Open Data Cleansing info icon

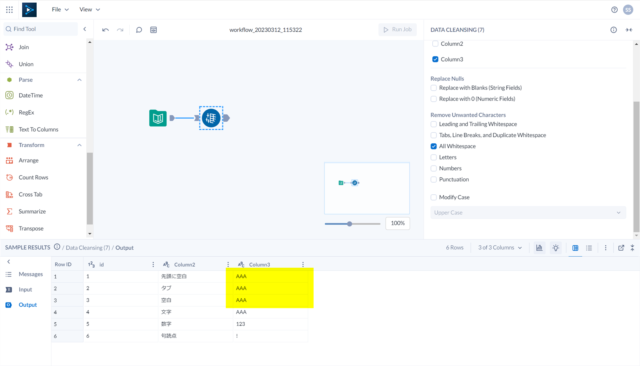[x=613, y=30]
